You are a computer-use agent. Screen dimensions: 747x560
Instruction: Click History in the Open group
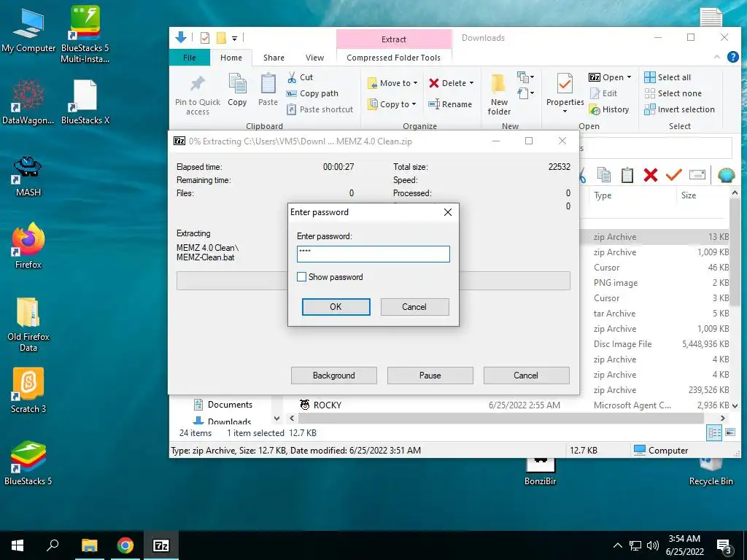pyautogui.click(x=609, y=109)
